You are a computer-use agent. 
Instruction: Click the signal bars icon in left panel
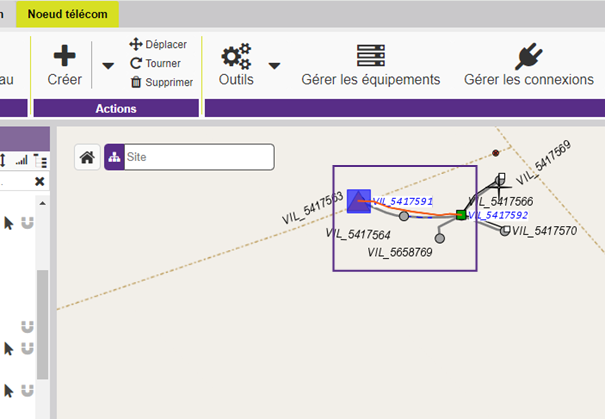22,160
